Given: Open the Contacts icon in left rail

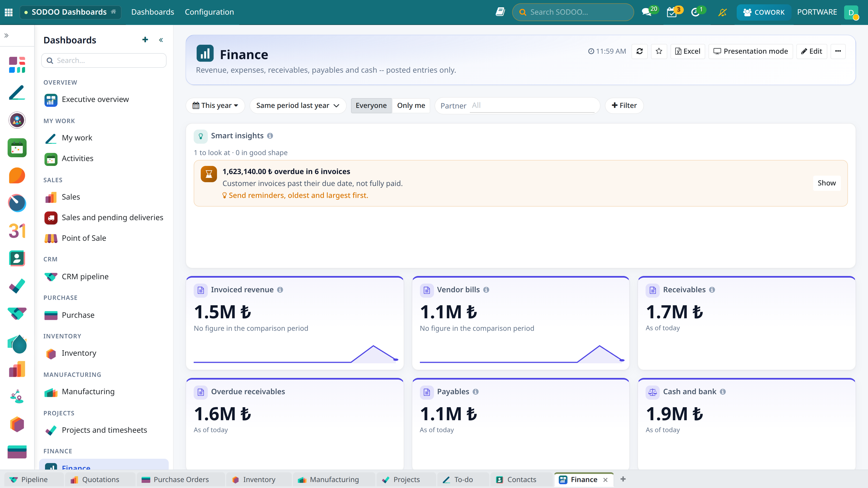Looking at the screenshot, I should tap(17, 258).
